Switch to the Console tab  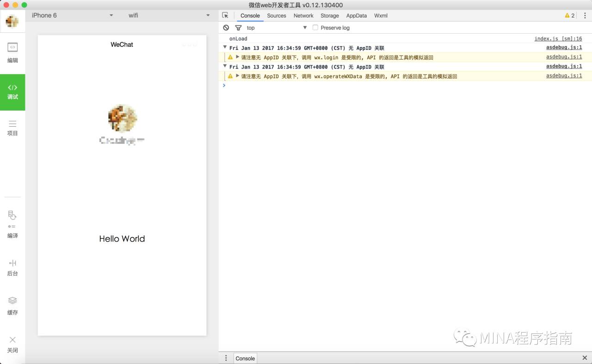coord(250,15)
